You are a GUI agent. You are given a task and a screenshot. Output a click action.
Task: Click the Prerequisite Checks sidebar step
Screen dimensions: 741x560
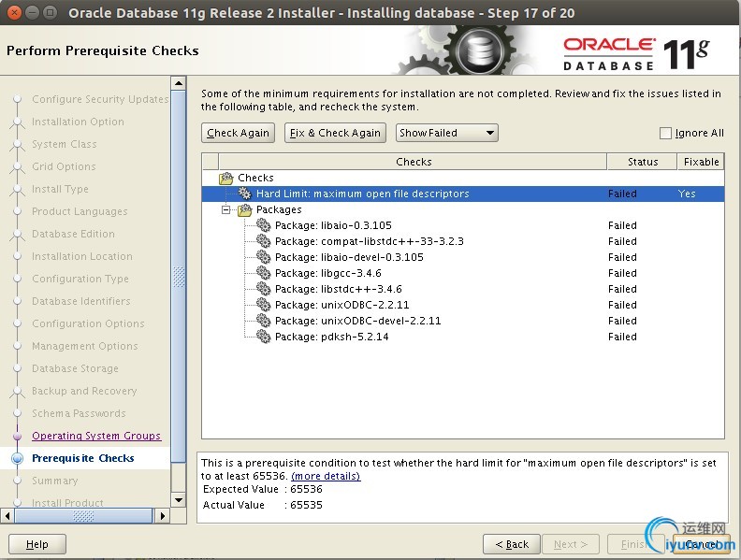[x=83, y=458]
